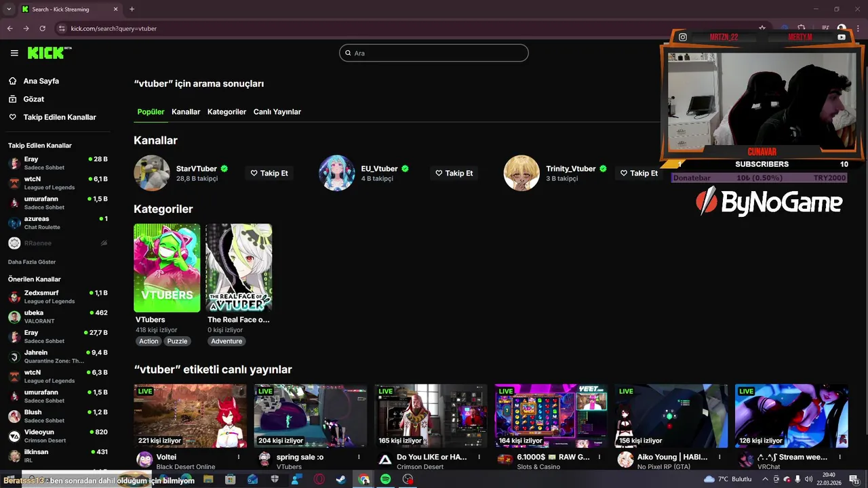Open File Explorer from taskbar
Screen dimensions: 868x488
208,479
